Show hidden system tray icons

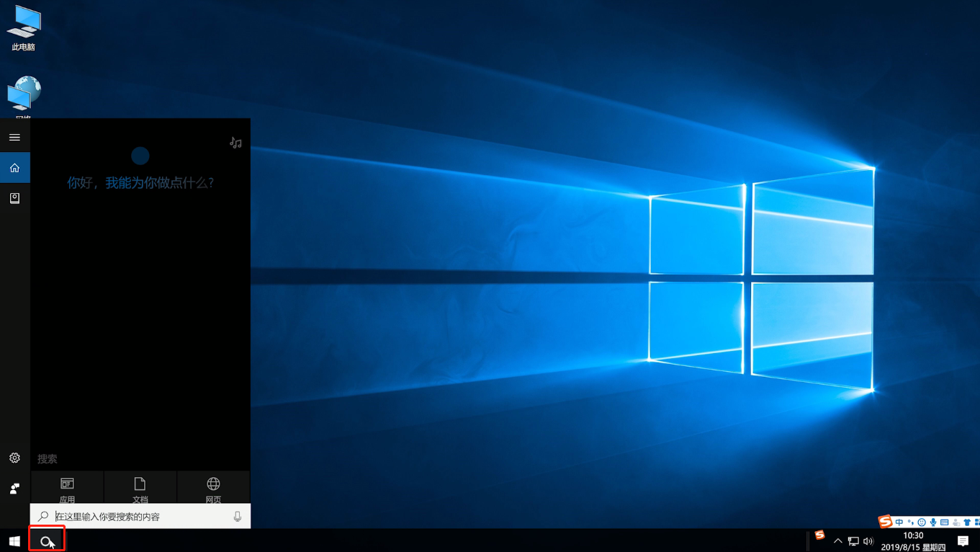click(x=837, y=540)
